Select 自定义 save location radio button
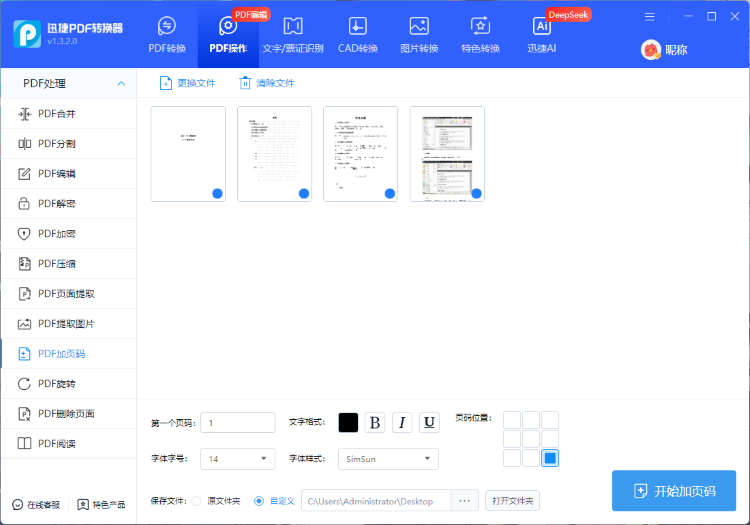 click(x=259, y=500)
